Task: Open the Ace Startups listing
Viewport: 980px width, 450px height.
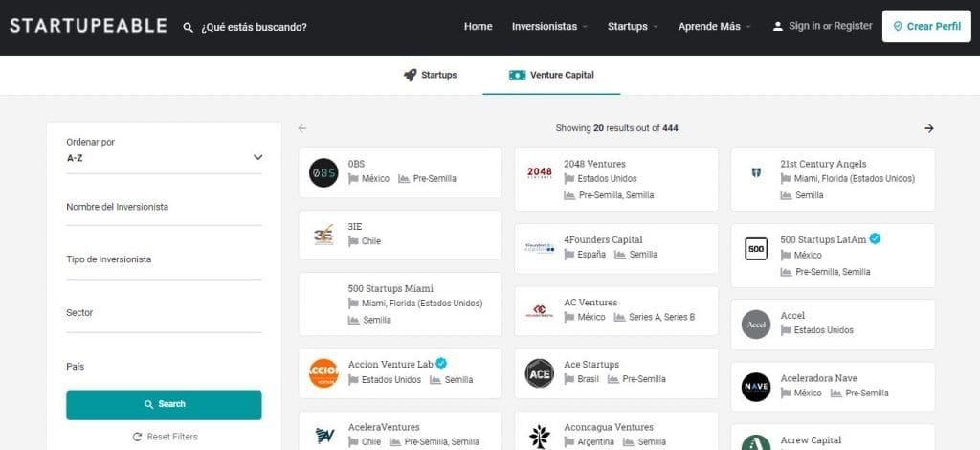Action: coord(591,365)
